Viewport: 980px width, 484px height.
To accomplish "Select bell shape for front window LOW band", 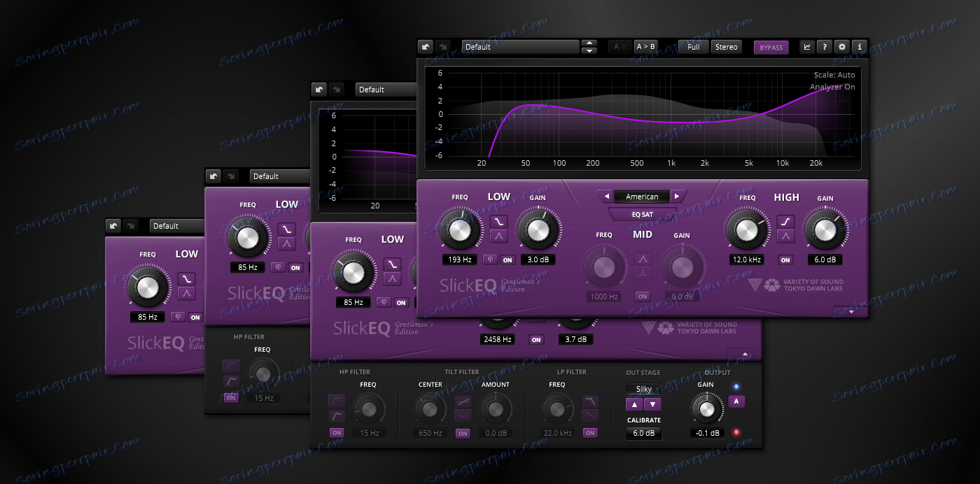I will 498,236.
